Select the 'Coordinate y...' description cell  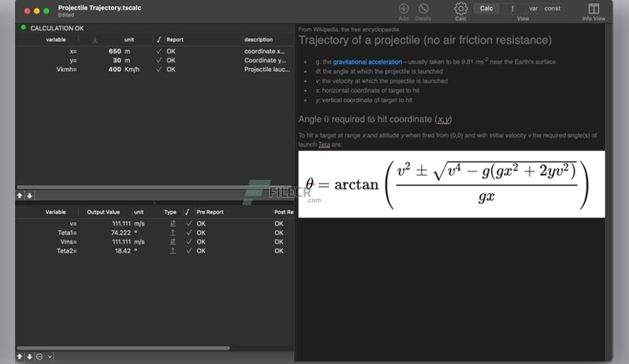click(x=265, y=60)
